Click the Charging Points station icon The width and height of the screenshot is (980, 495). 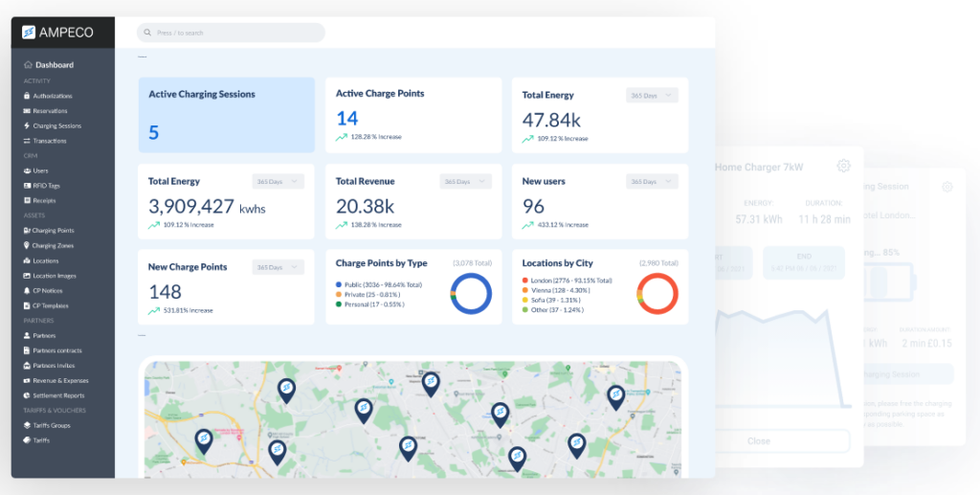click(x=27, y=231)
